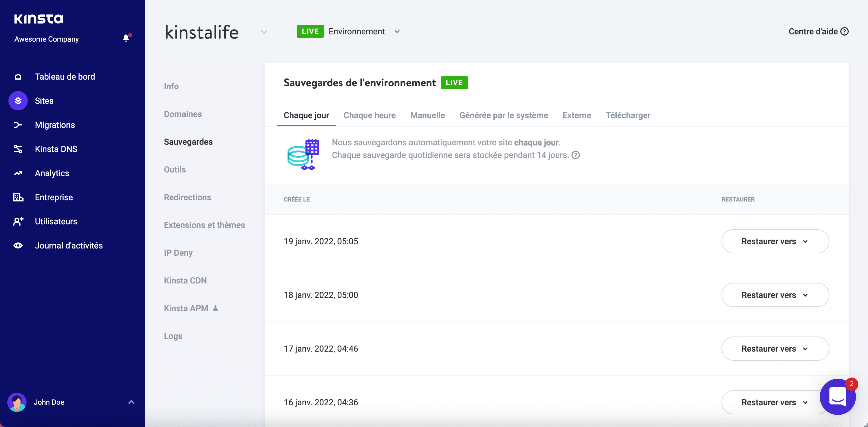The image size is (868, 427).
Task: Switch to Chaque heure backup tab
Action: tap(369, 115)
